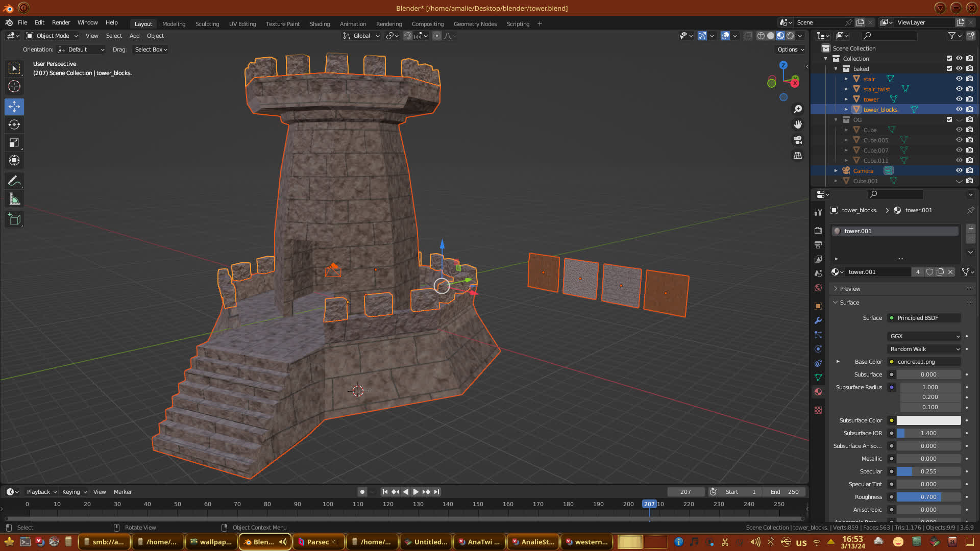Image resolution: width=980 pixels, height=551 pixels.
Task: Hide the stair object in outliner
Action: click(959, 79)
